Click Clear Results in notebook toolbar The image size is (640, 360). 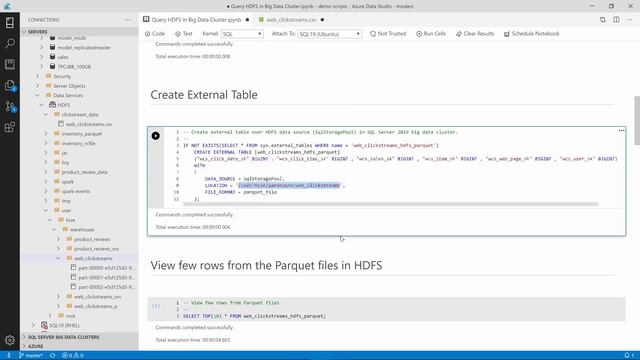click(x=475, y=33)
